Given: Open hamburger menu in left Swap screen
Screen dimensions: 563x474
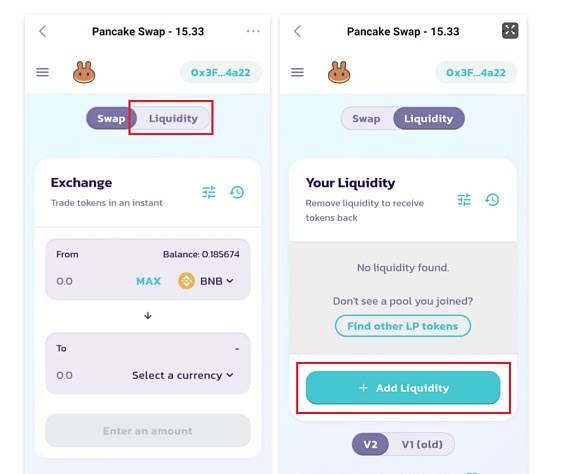Looking at the screenshot, I should click(x=42, y=72).
